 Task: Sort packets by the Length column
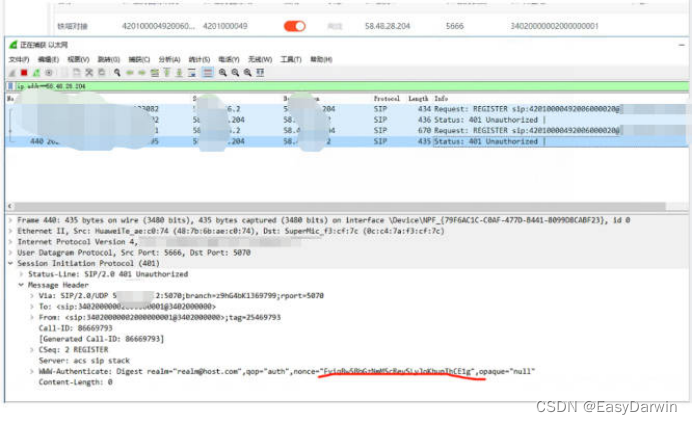click(x=418, y=98)
